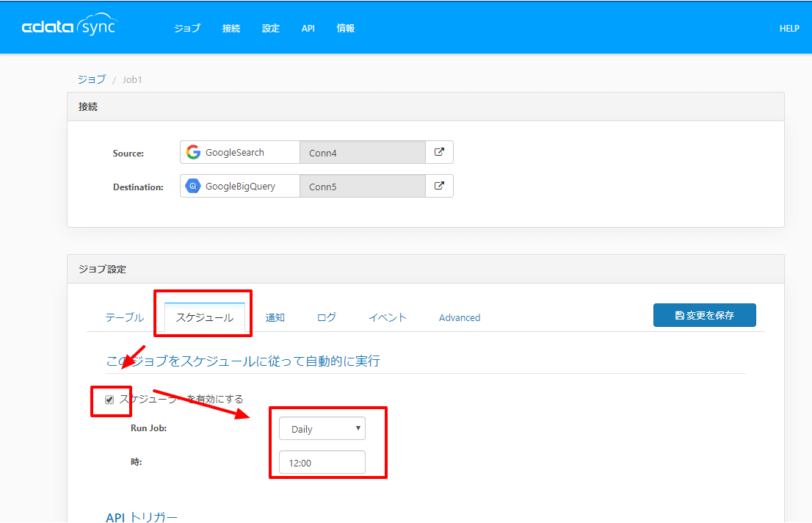Open the 設定 menu in top navigation
The width and height of the screenshot is (812, 523).
[271, 29]
